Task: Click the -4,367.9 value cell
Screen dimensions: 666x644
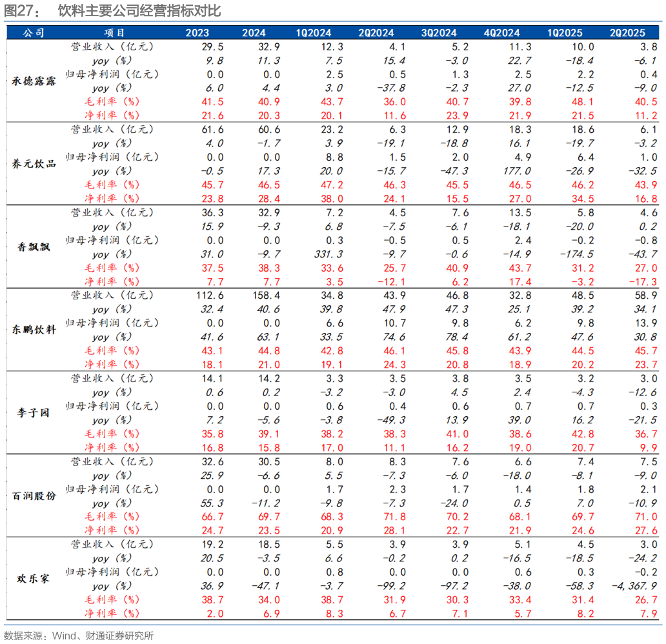Action: tap(631, 586)
